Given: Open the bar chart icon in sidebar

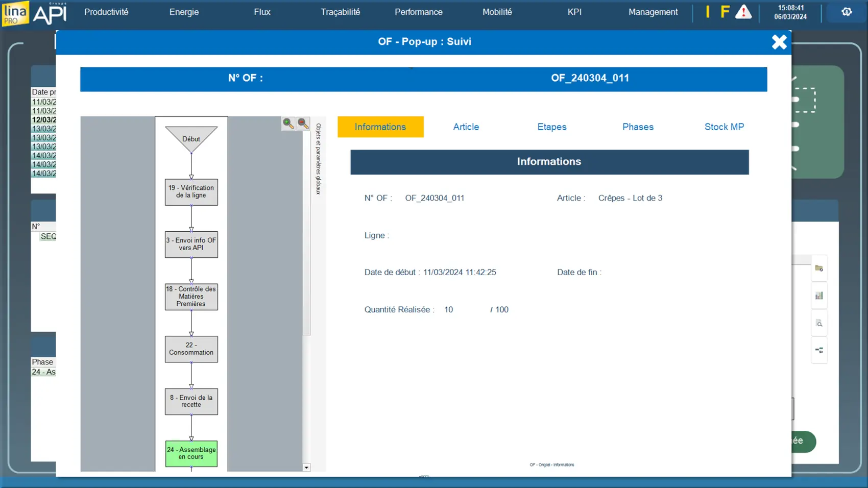Looking at the screenshot, I should 819,296.
